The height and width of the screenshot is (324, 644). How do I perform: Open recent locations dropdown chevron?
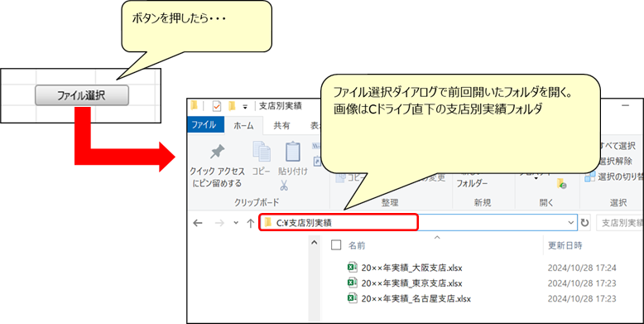pyautogui.click(x=236, y=223)
